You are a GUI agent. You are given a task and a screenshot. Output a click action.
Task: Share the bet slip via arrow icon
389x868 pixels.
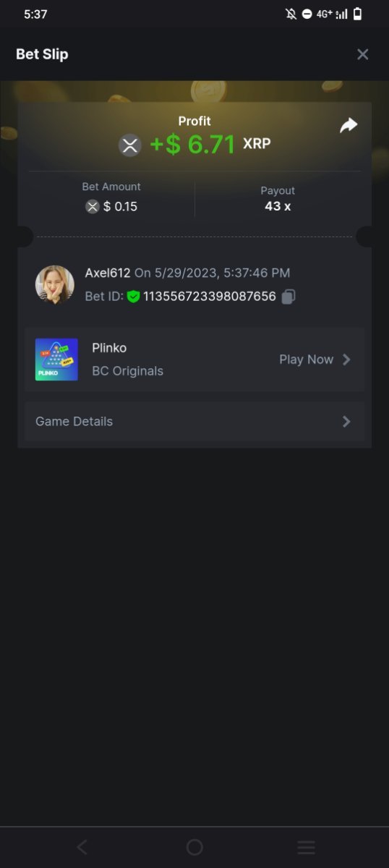coord(349,126)
